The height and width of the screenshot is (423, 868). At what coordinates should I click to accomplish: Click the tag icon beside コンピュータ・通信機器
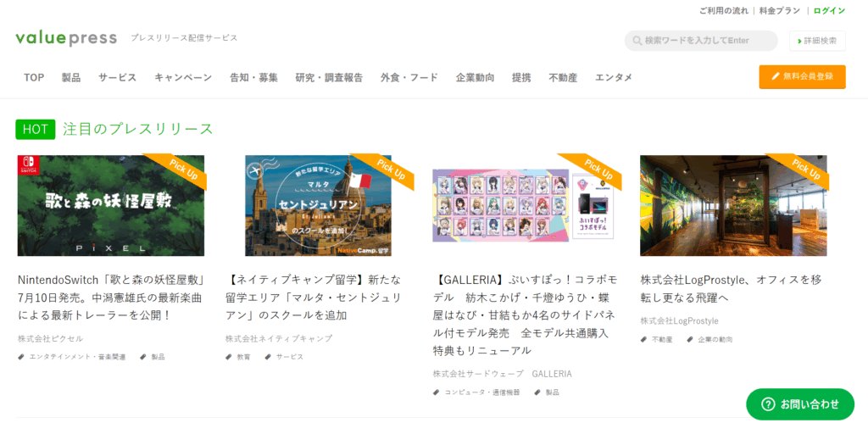tap(437, 392)
